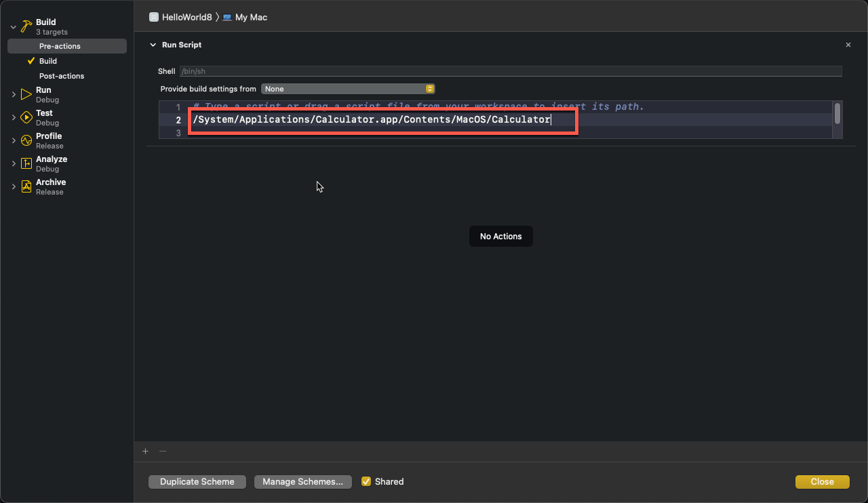
Task: Click the Profile waveform icon
Action: point(26,140)
